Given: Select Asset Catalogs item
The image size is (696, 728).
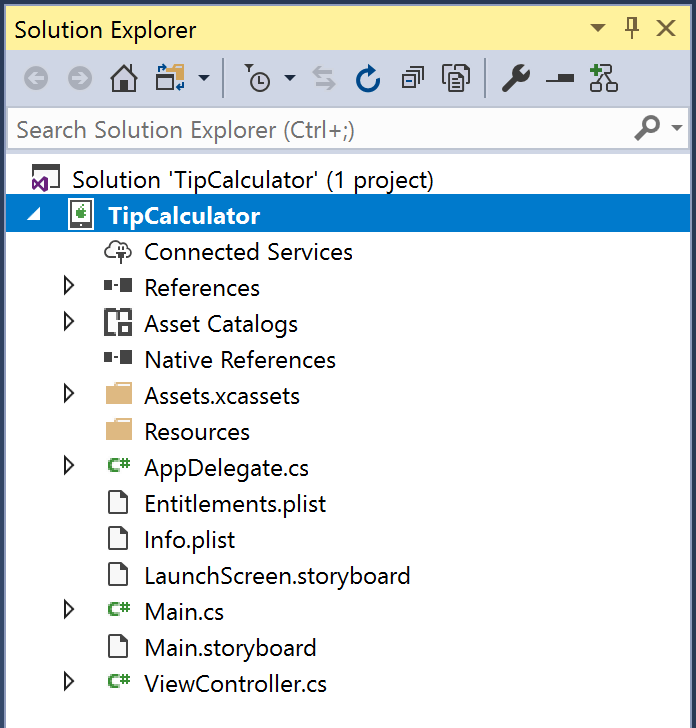Looking at the screenshot, I should (221, 324).
